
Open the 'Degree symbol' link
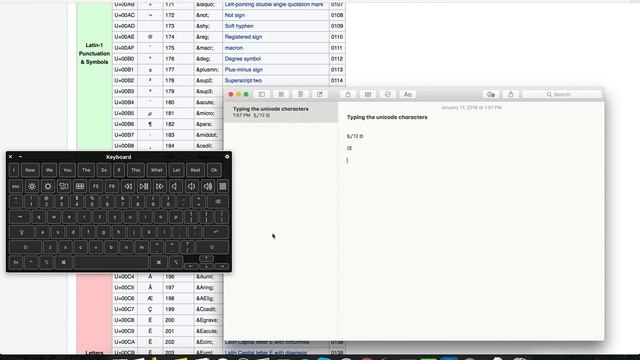click(243, 59)
